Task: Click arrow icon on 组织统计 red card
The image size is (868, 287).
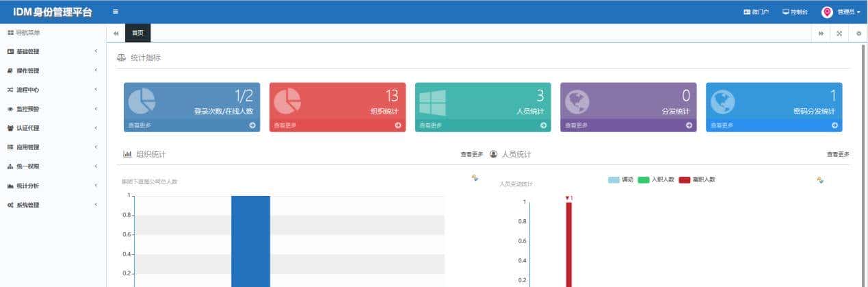Action: pos(398,125)
